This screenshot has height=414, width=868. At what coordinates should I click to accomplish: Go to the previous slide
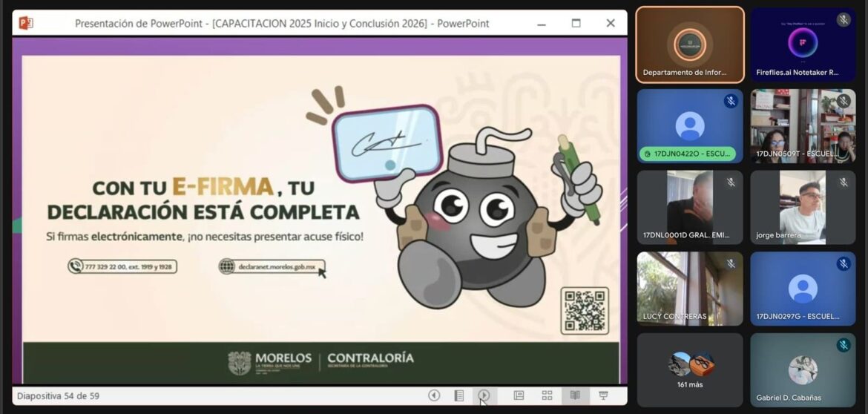tap(434, 396)
